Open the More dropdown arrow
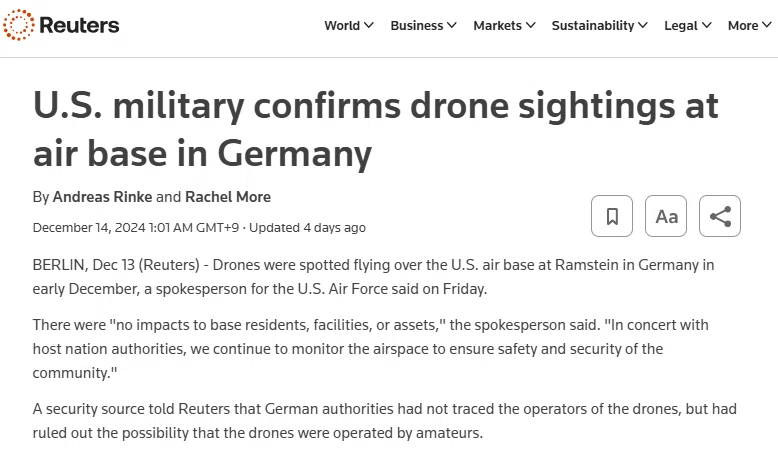Image resolution: width=778 pixels, height=457 pixels. [x=767, y=25]
